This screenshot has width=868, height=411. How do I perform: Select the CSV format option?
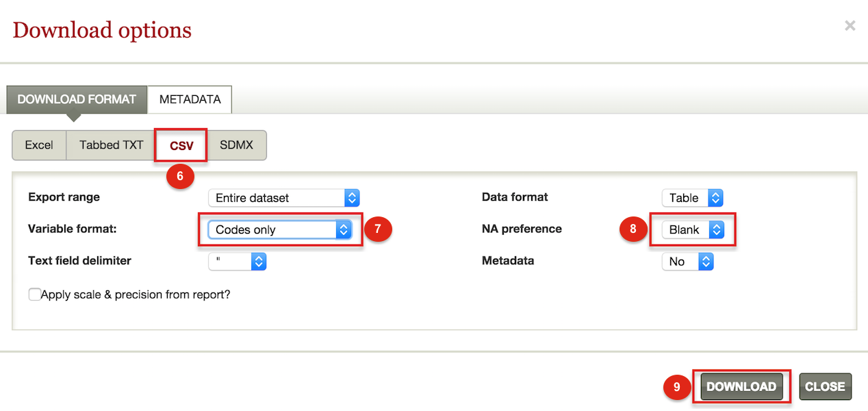pyautogui.click(x=181, y=146)
